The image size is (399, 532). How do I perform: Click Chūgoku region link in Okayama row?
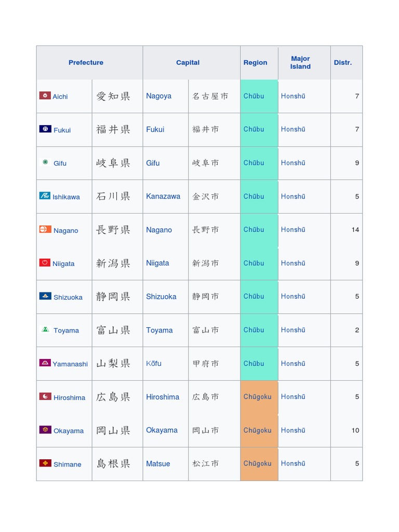coord(257,430)
